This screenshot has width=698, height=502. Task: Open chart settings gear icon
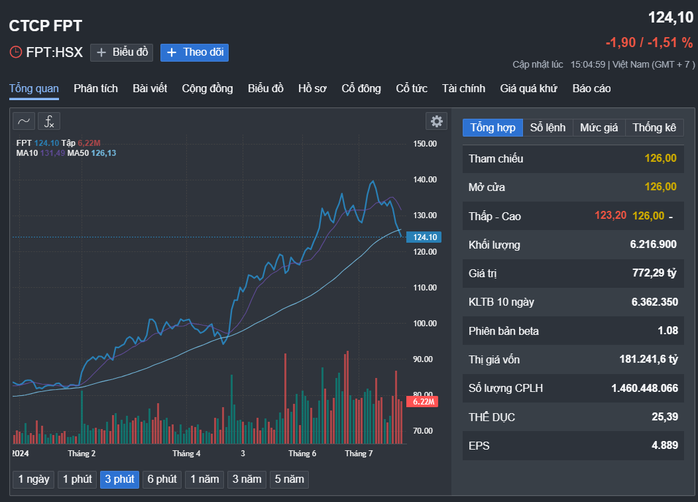436,121
